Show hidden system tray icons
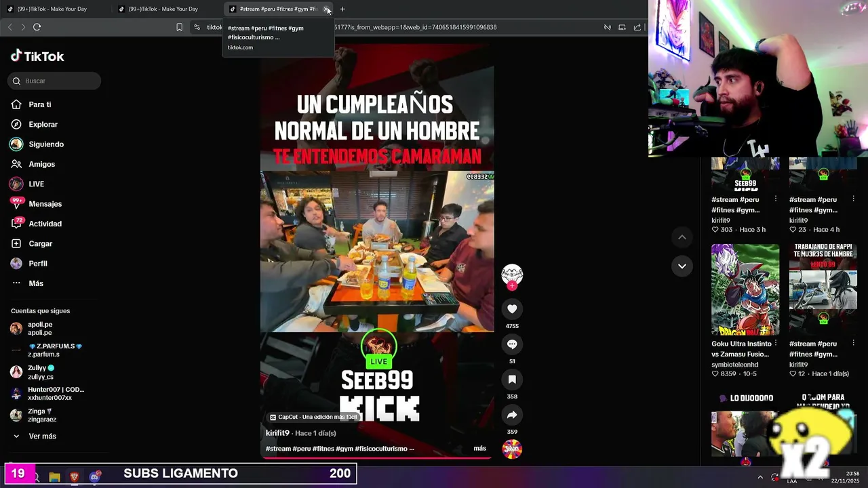This screenshot has height=488, width=868. pyautogui.click(x=759, y=477)
